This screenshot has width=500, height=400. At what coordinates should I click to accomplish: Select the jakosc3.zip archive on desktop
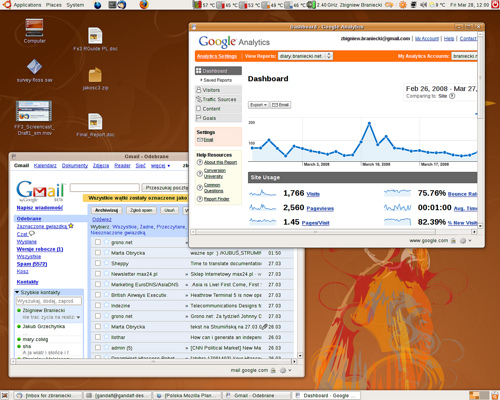pyautogui.click(x=95, y=78)
